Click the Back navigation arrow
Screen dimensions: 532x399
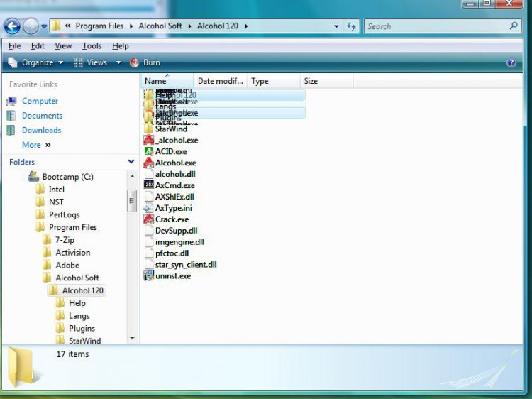tap(12, 26)
